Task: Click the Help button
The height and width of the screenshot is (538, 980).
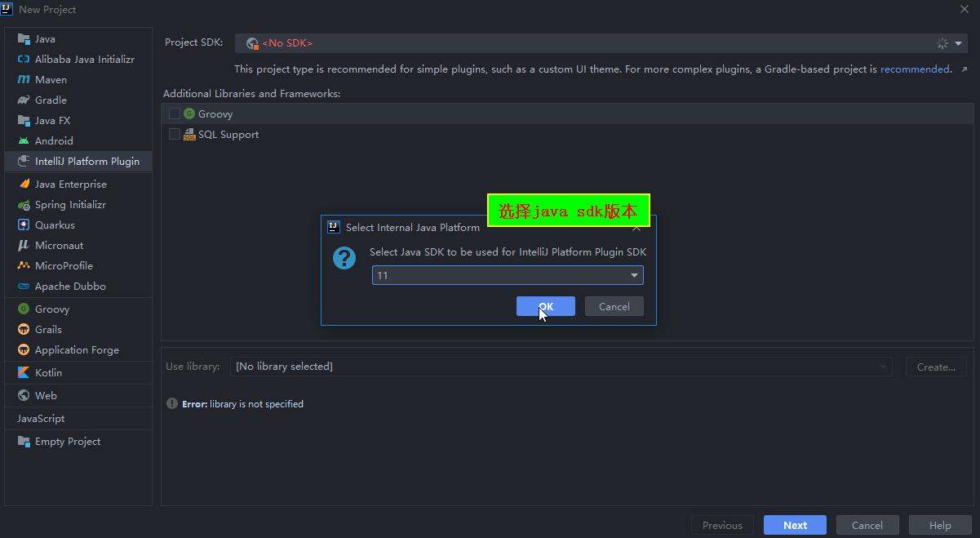Action: coord(940,525)
